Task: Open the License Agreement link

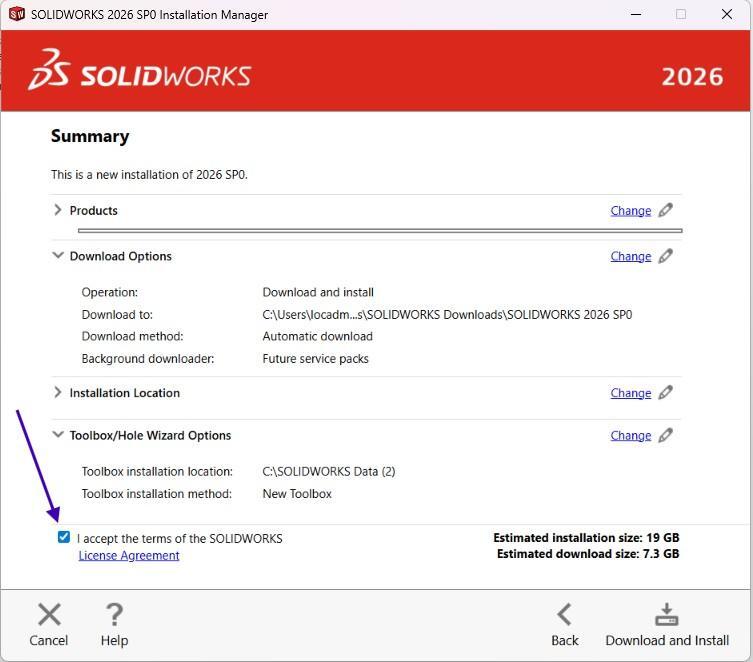Action: pyautogui.click(x=129, y=555)
